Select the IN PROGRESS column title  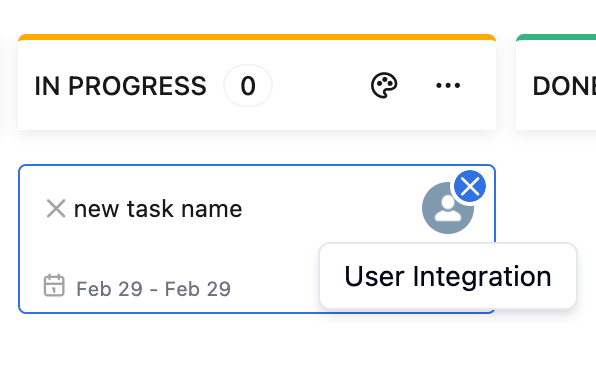120,86
